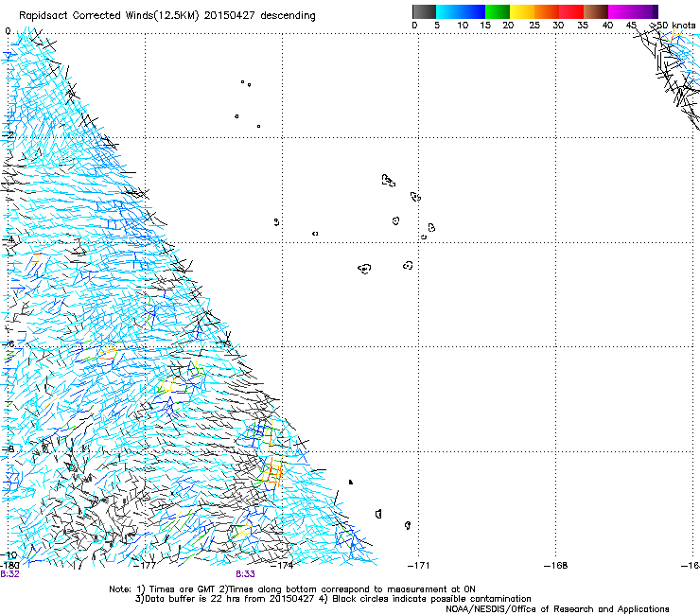
Task: Click the '50 knots' legend label
Action: tap(675, 26)
